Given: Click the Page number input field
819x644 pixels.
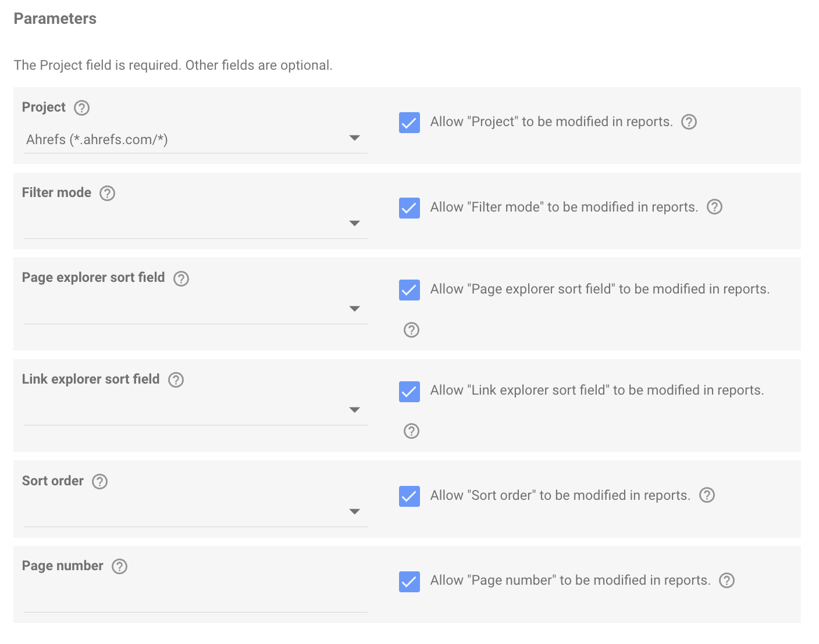Looking at the screenshot, I should (195, 600).
